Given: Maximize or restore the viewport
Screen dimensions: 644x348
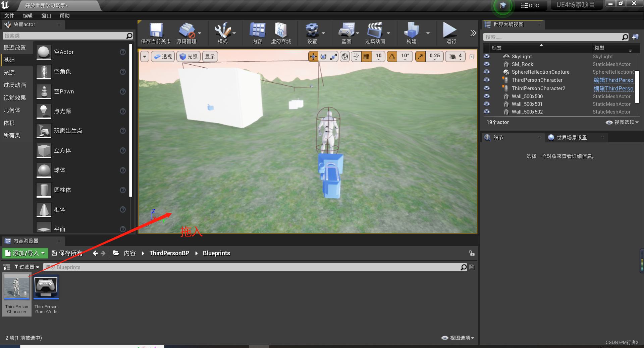Looking at the screenshot, I should [472, 57].
